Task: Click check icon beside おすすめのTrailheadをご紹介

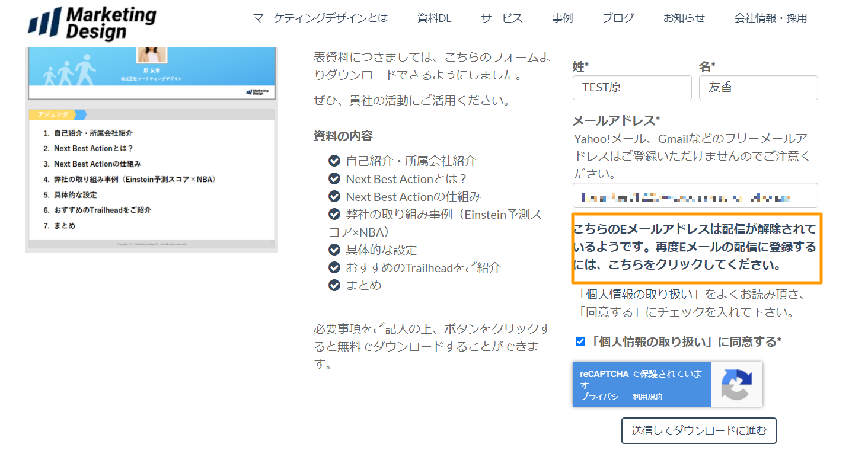Action: pos(334,267)
